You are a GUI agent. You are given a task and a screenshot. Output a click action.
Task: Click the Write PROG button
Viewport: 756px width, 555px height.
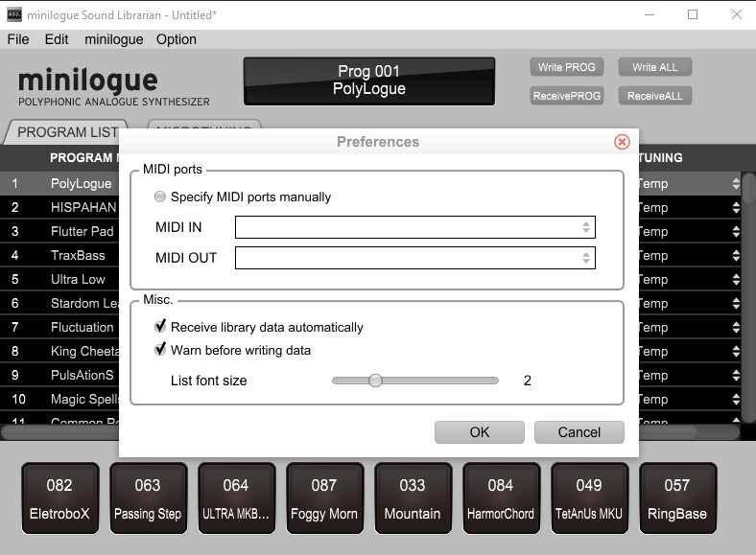pyautogui.click(x=566, y=67)
